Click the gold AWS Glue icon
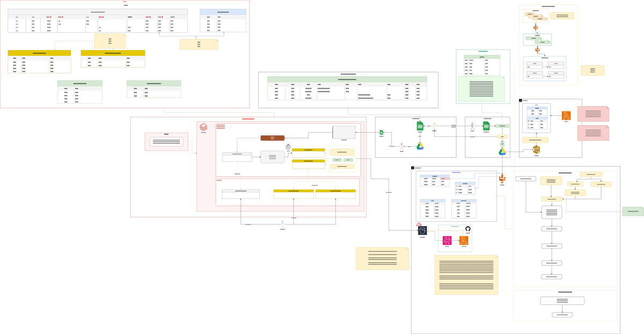 (536, 149)
